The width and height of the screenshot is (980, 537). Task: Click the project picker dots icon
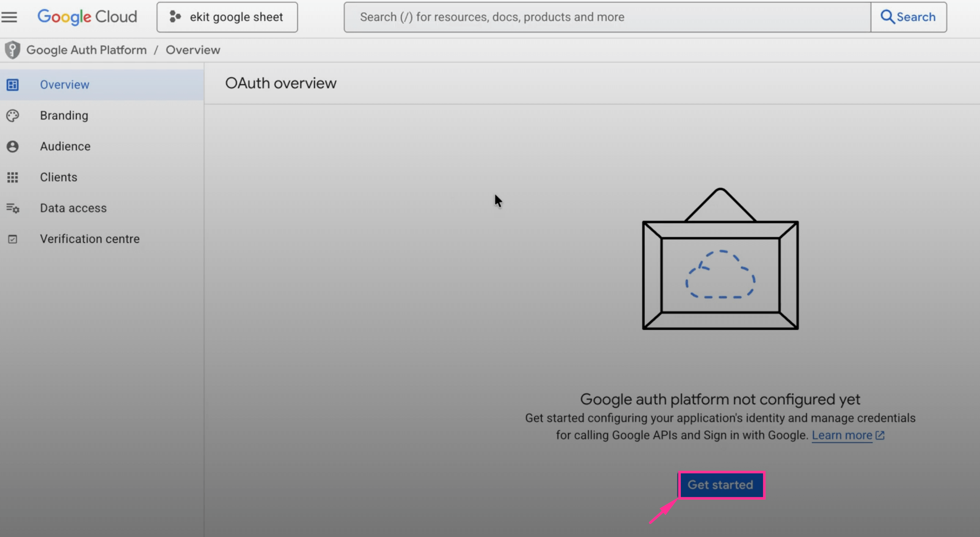click(x=175, y=17)
